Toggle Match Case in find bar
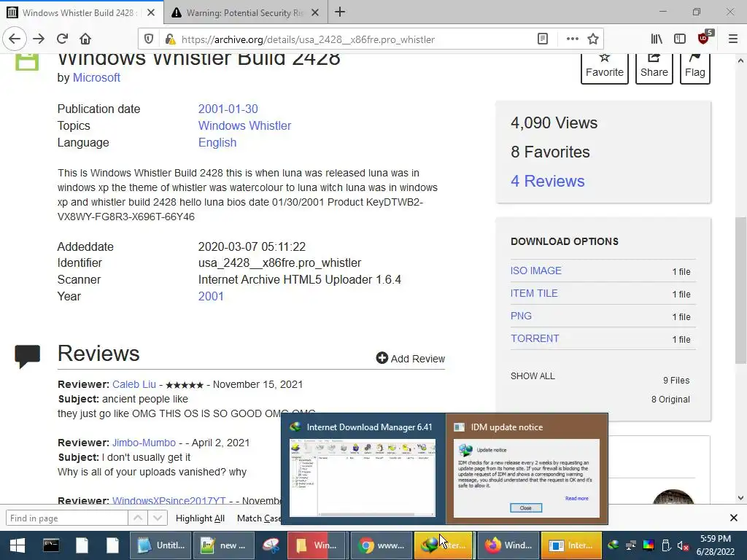Image resolution: width=747 pixels, height=560 pixels. coord(259,518)
